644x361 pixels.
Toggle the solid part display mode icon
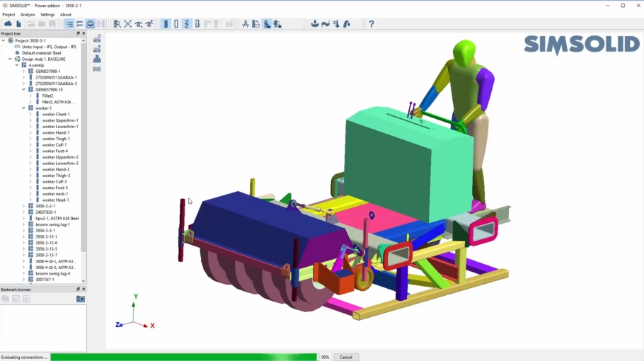tap(166, 24)
